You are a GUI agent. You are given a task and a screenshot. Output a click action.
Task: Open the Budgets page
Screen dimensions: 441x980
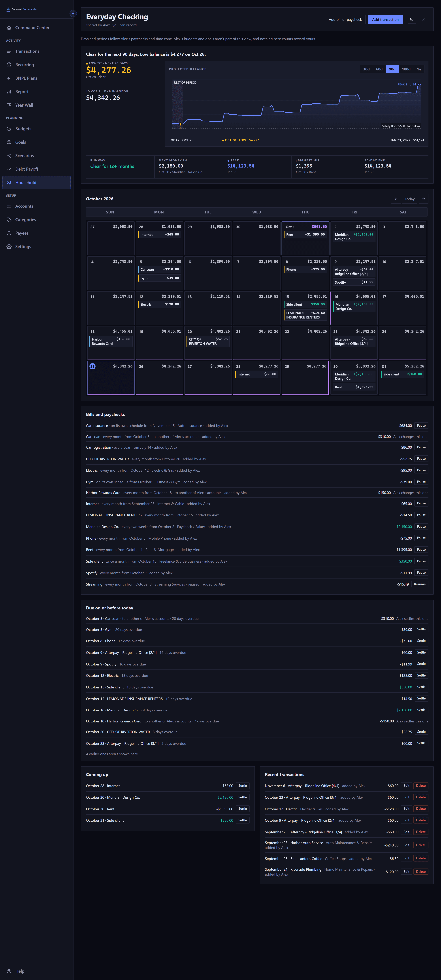[37, 129]
